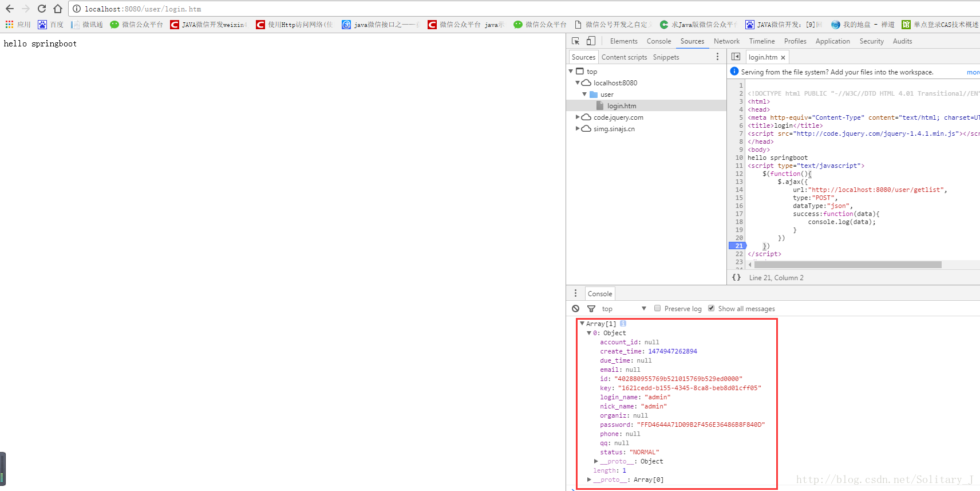Collapse the user folder node
Viewport: 980px width, 491px height.
click(584, 95)
